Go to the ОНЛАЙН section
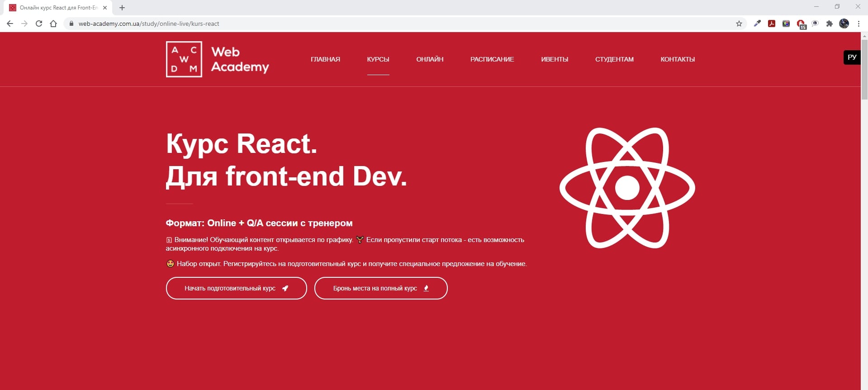The width and height of the screenshot is (868, 390). coord(430,59)
